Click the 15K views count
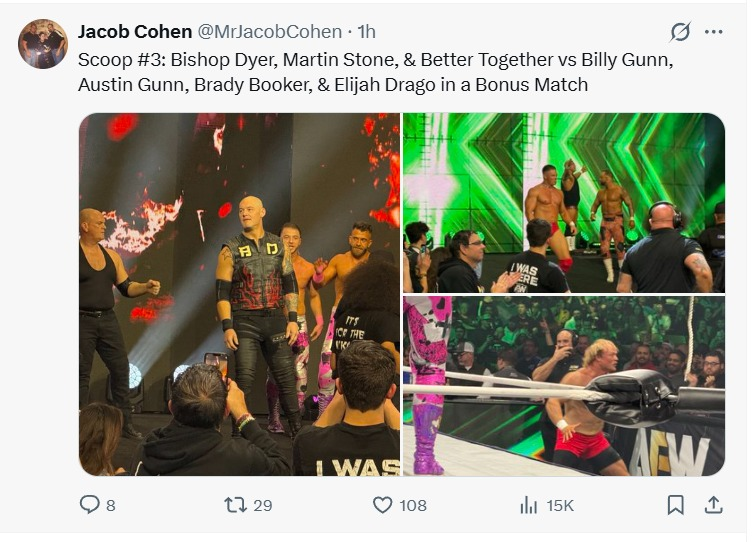Viewport: 756px width, 542px height. [560, 506]
